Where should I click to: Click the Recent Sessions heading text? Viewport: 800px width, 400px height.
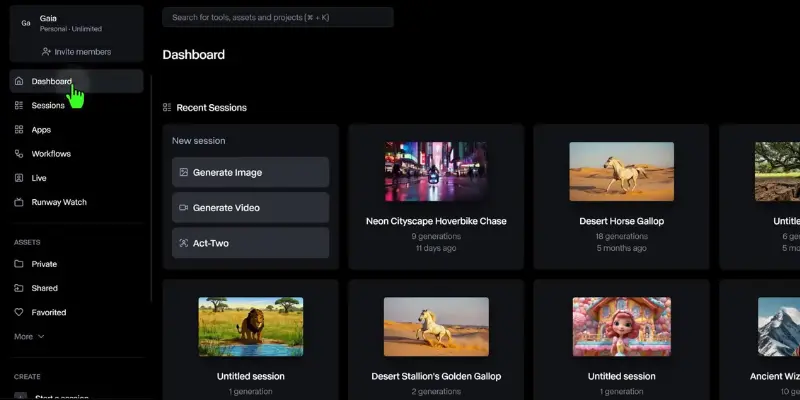coord(212,108)
